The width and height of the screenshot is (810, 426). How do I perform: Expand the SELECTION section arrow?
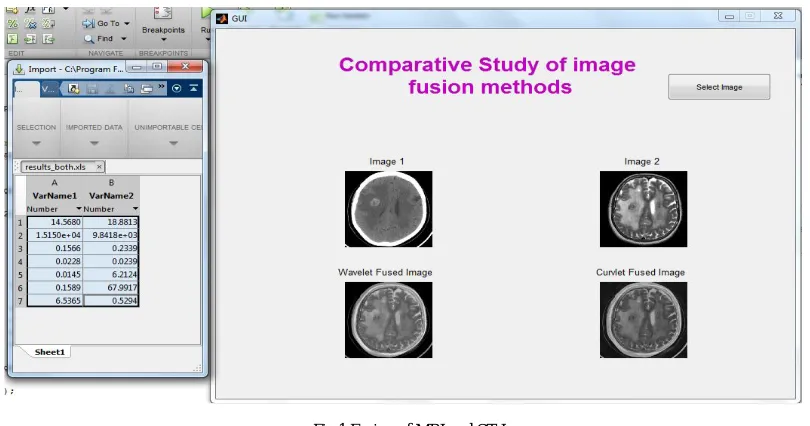point(36,143)
